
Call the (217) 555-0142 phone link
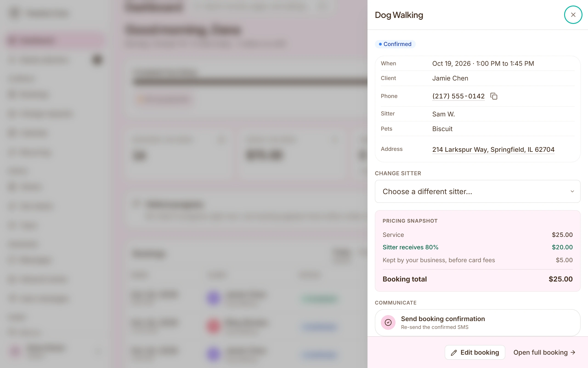[x=458, y=96]
